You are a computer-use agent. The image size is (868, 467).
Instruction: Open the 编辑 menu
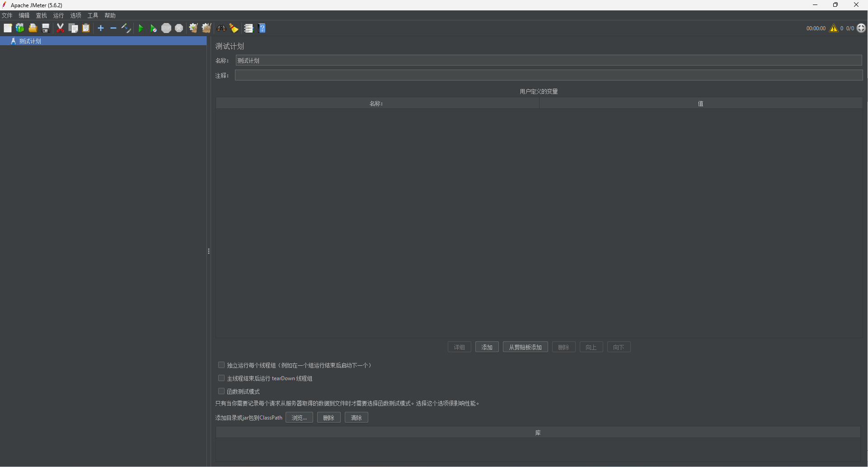[x=24, y=15]
